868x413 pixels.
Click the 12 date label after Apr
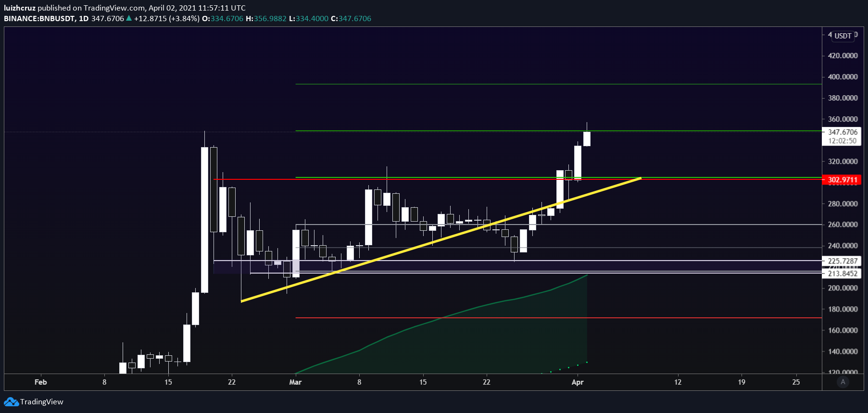click(678, 382)
